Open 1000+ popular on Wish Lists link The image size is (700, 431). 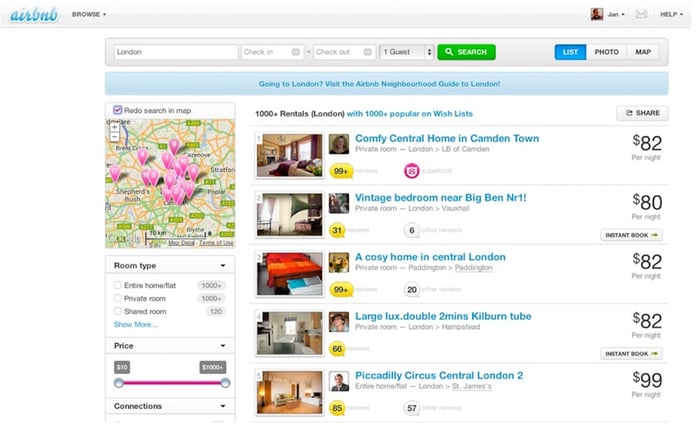tap(409, 113)
